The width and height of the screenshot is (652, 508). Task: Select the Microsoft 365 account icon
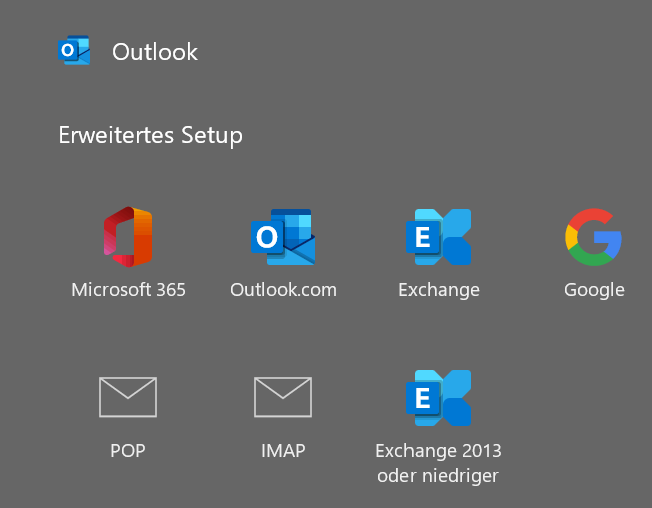pyautogui.click(x=128, y=237)
